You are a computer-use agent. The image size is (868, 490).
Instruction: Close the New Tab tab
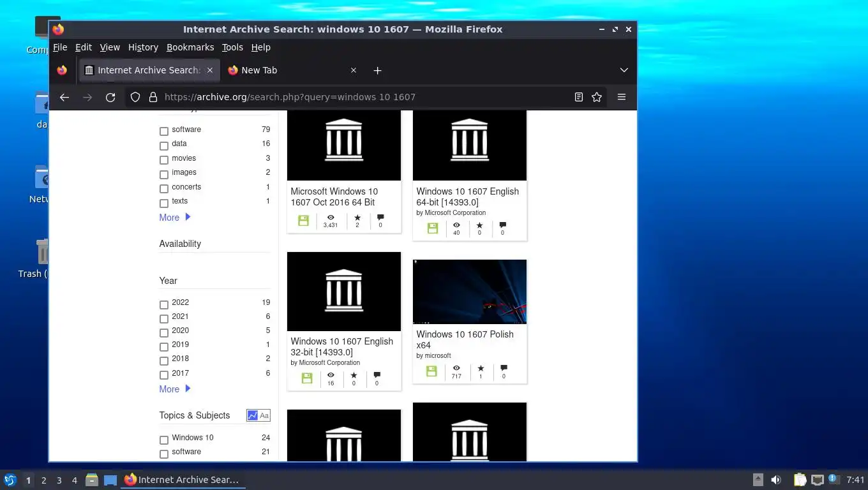pos(354,70)
